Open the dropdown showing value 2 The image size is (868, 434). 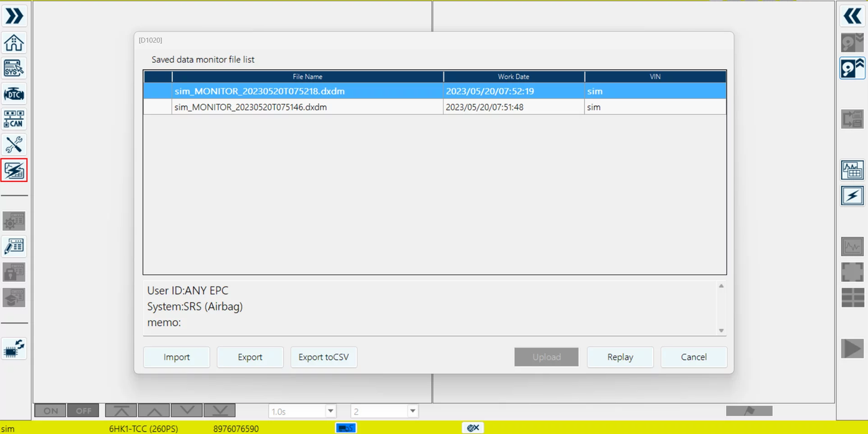(x=384, y=411)
